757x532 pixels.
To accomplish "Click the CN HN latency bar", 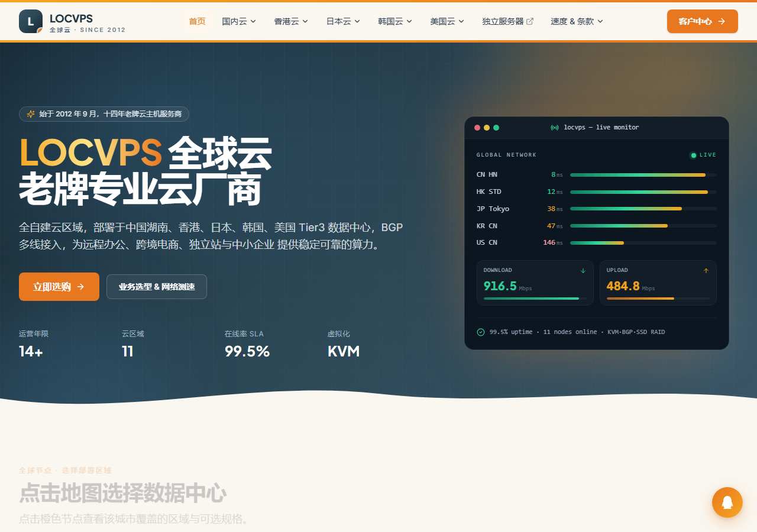I will [x=643, y=175].
